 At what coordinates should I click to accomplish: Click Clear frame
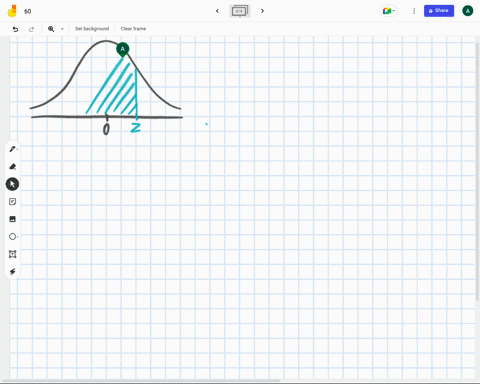(133, 29)
